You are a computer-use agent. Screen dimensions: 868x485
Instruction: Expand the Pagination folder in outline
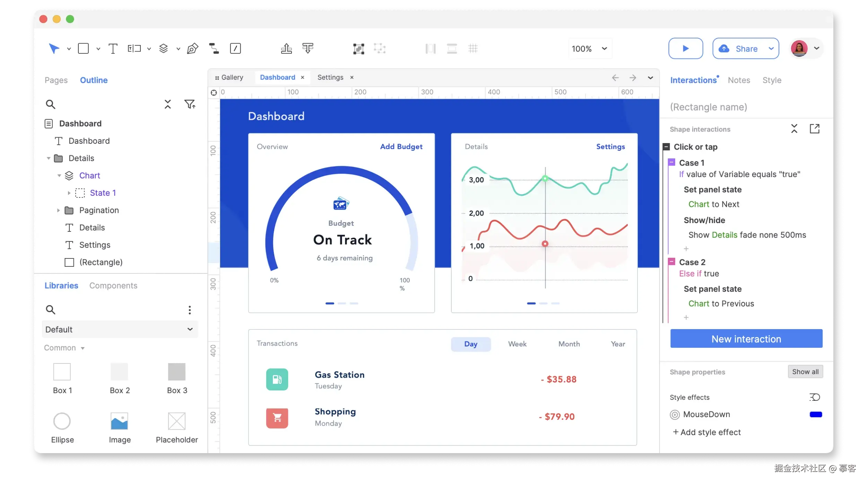58,210
